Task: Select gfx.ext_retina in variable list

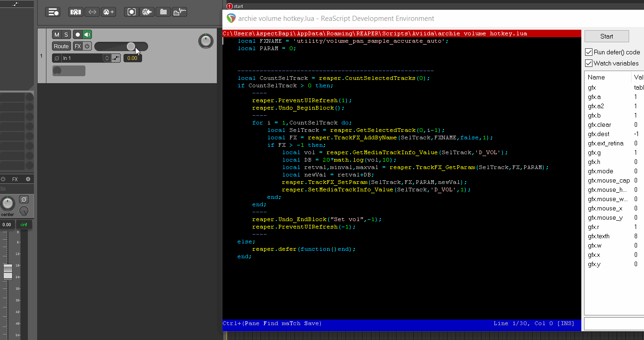Action: tap(605, 143)
